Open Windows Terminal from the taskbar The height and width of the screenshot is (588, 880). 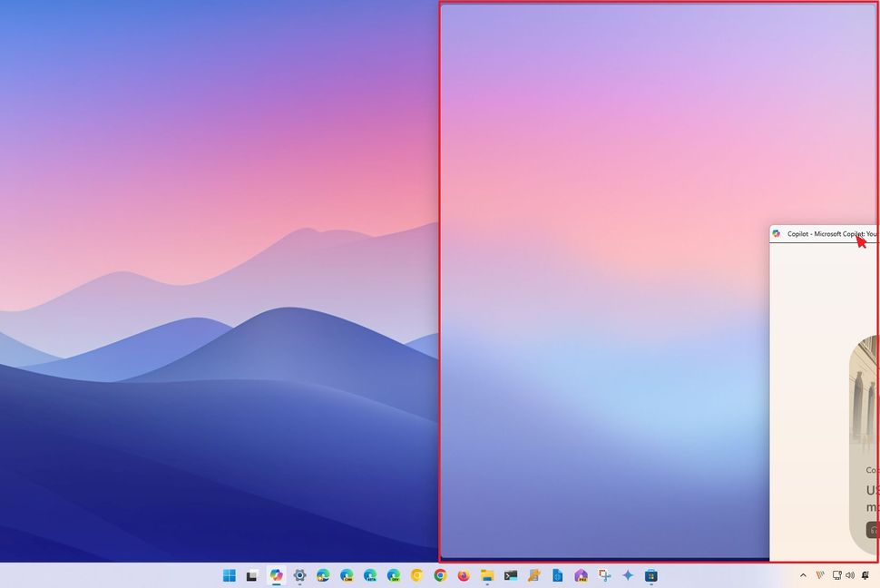click(509, 574)
